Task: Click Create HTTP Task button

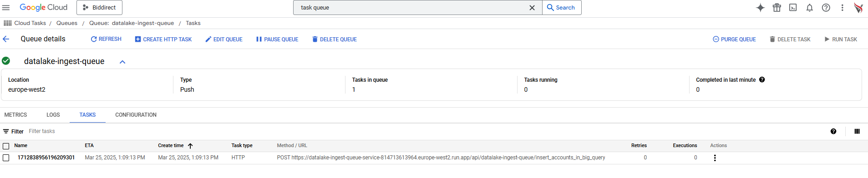Action: pyautogui.click(x=163, y=40)
